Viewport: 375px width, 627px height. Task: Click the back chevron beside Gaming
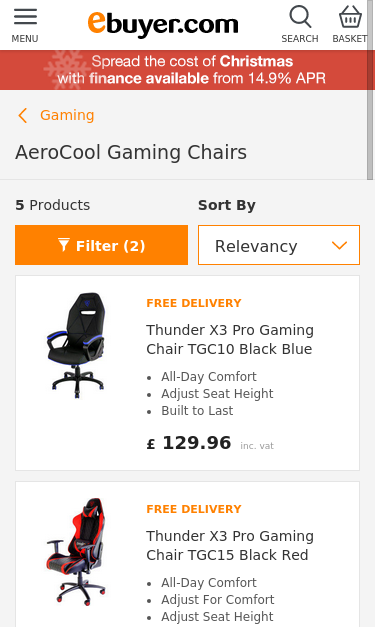(23, 116)
